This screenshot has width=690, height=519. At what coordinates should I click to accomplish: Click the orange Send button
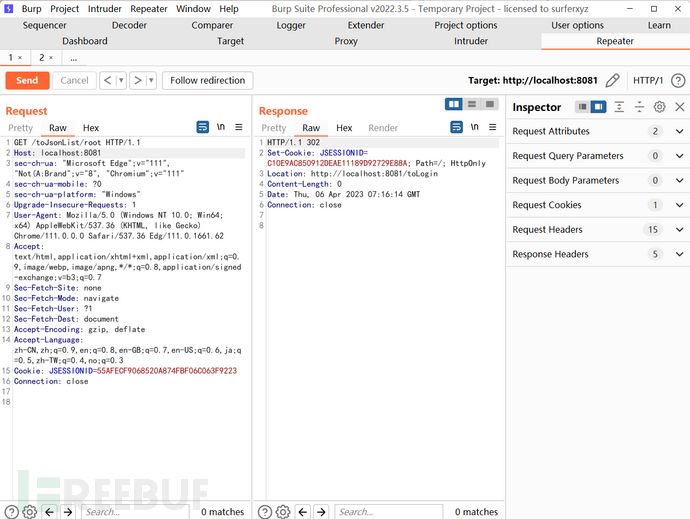pyautogui.click(x=27, y=81)
